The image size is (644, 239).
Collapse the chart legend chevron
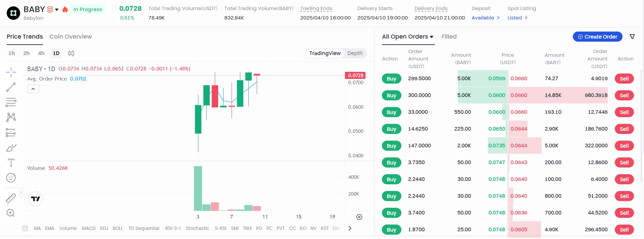pyautogui.click(x=33, y=89)
